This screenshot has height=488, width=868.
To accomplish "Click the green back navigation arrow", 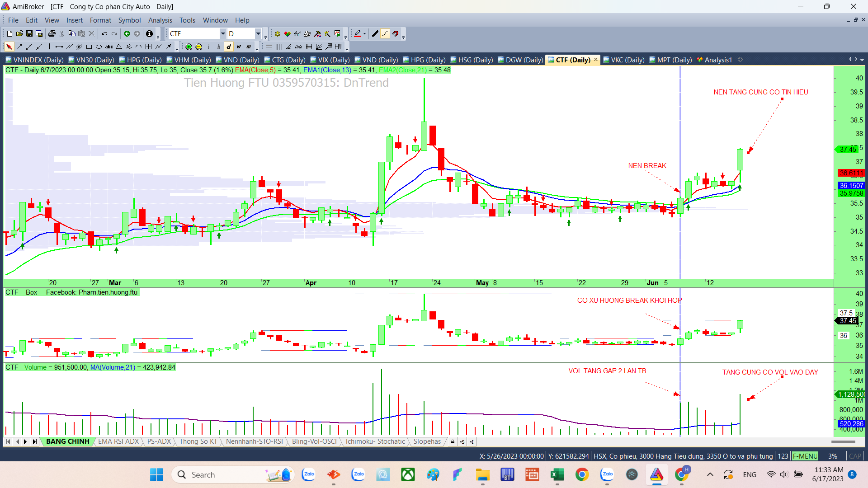I will 127,33.
